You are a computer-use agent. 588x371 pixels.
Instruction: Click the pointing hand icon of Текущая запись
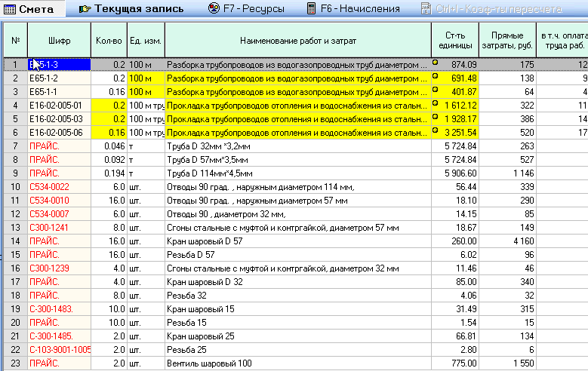coord(85,8)
